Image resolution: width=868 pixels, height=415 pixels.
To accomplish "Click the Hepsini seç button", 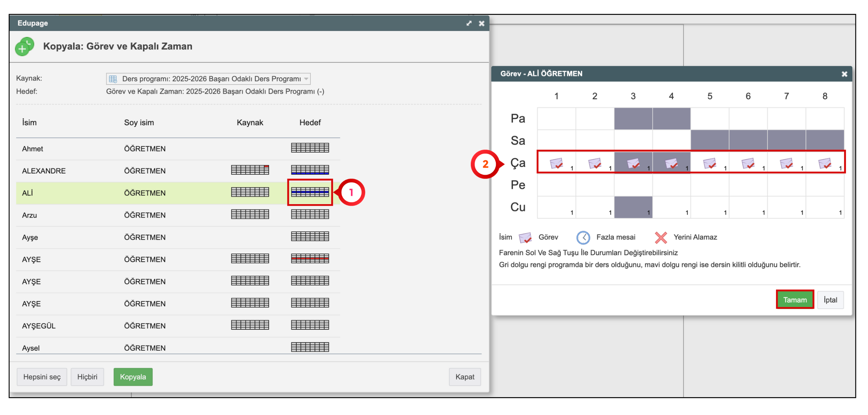I will coord(42,377).
